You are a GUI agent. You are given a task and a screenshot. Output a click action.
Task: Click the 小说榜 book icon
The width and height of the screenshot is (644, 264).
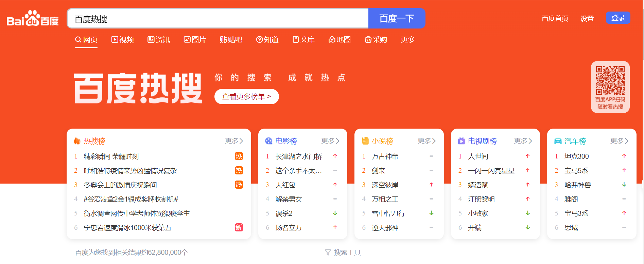pyautogui.click(x=365, y=141)
